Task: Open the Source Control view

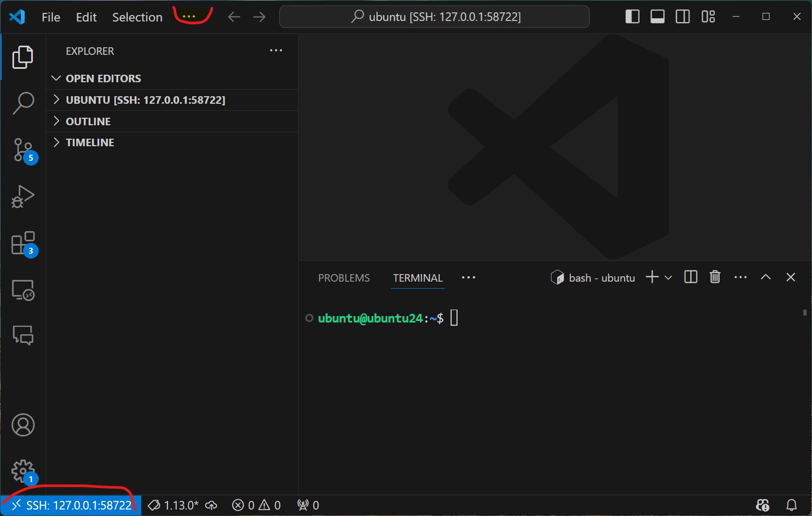Action: point(23,150)
